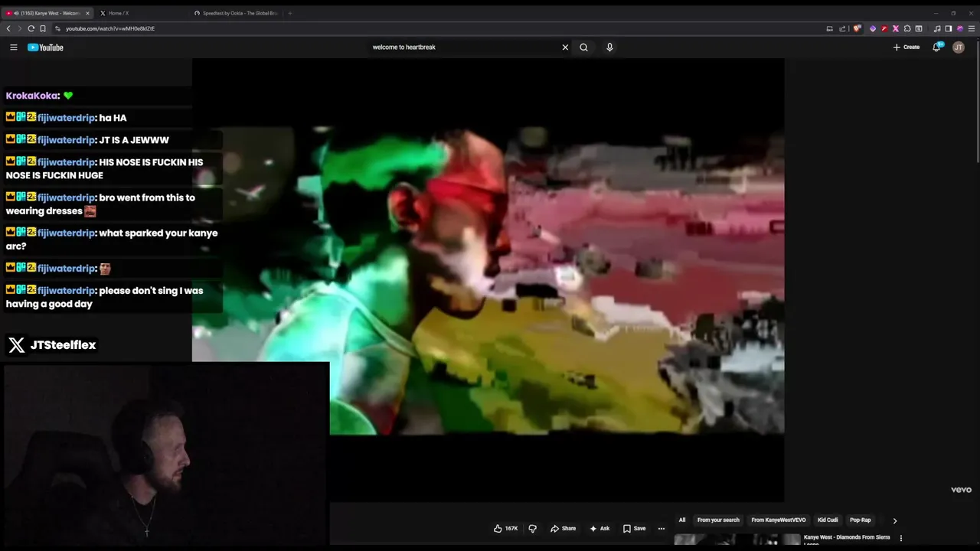Open the browser main hamburger menu
Screen dimensions: 980x551
(x=972, y=28)
